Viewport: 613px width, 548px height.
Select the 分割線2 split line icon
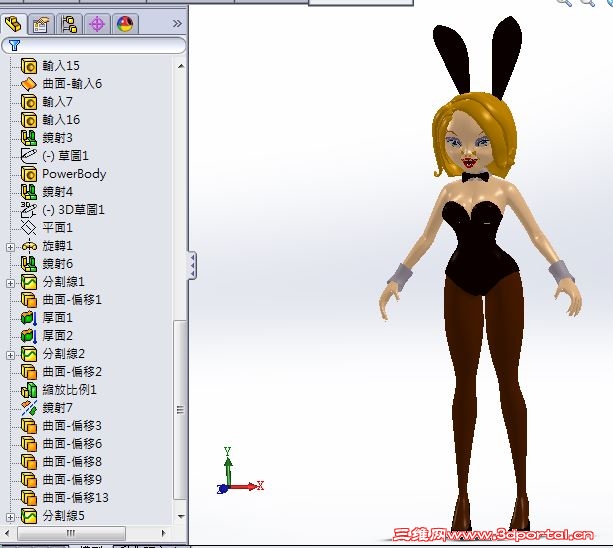[x=29, y=354]
